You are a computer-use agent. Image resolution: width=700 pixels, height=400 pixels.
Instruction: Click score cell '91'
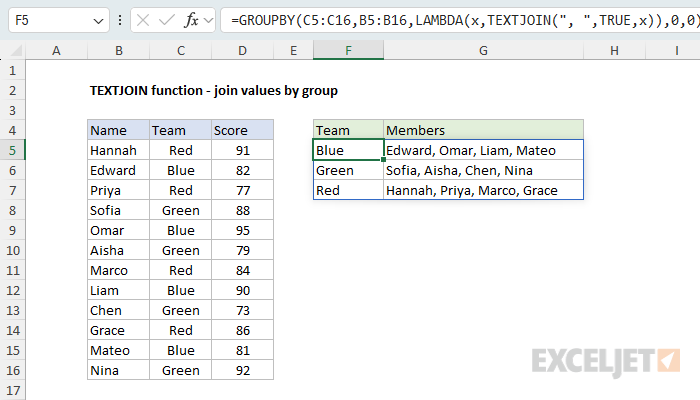coord(242,150)
